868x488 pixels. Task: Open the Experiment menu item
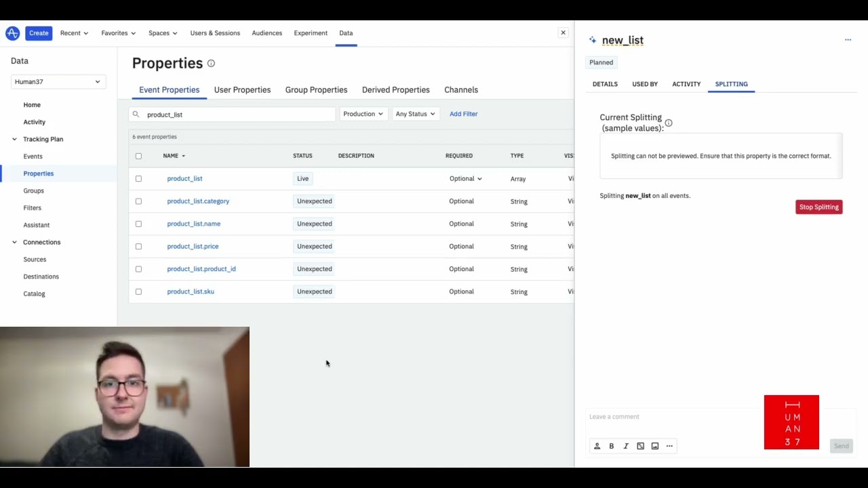[x=311, y=33]
